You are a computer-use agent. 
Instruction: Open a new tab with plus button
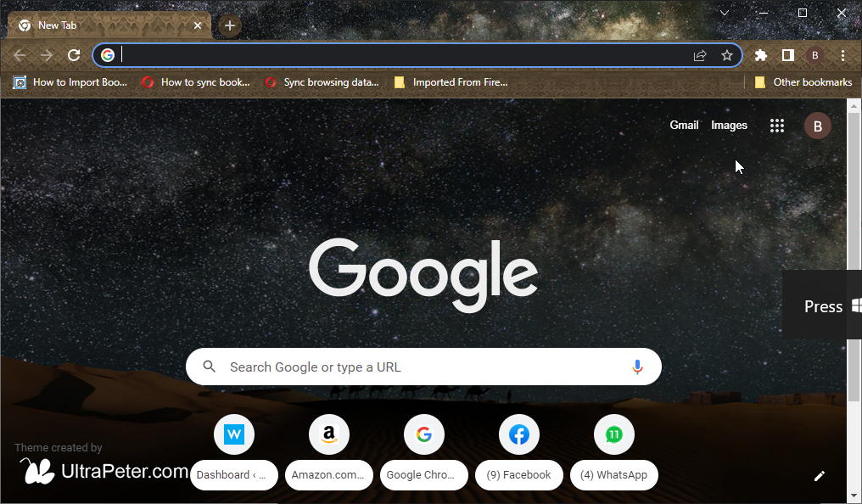tap(230, 25)
